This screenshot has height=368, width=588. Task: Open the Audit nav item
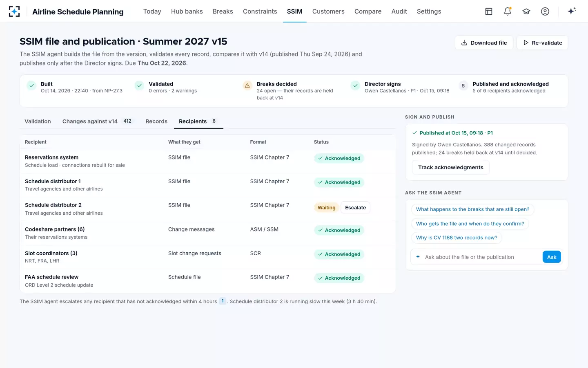tap(399, 11)
